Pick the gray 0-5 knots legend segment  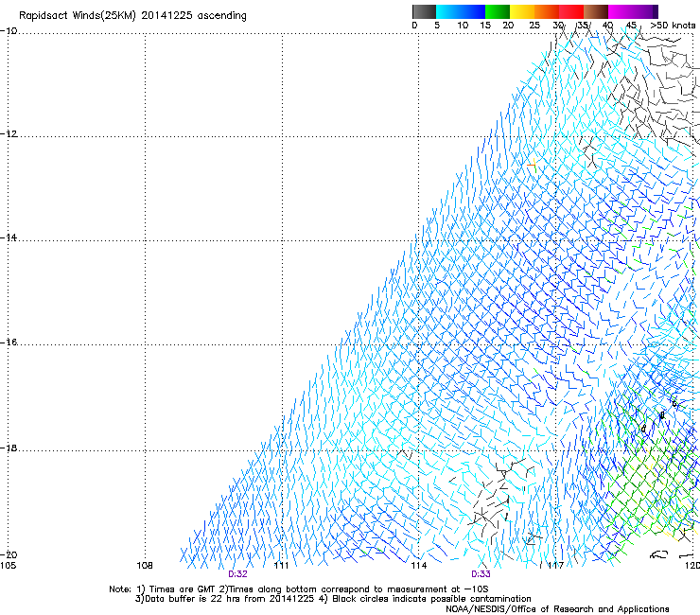(x=424, y=11)
